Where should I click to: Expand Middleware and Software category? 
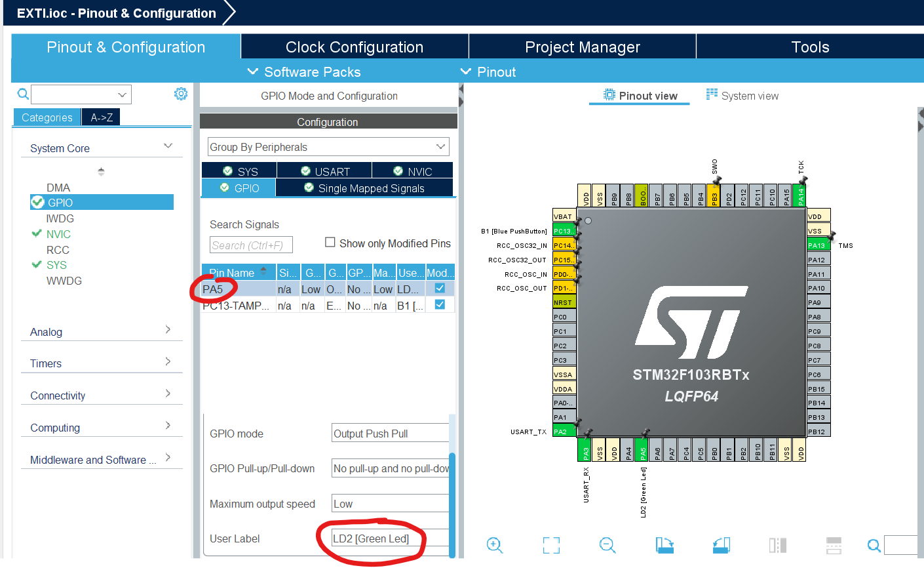click(x=168, y=457)
